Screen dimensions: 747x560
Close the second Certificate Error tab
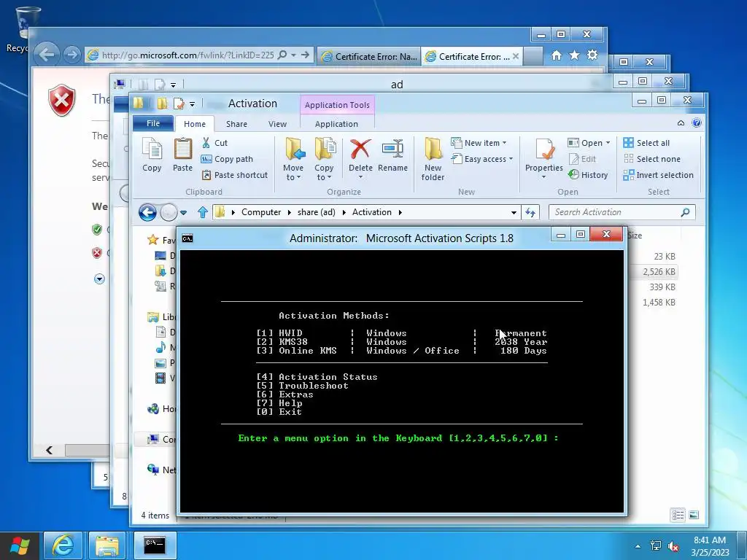(x=516, y=56)
